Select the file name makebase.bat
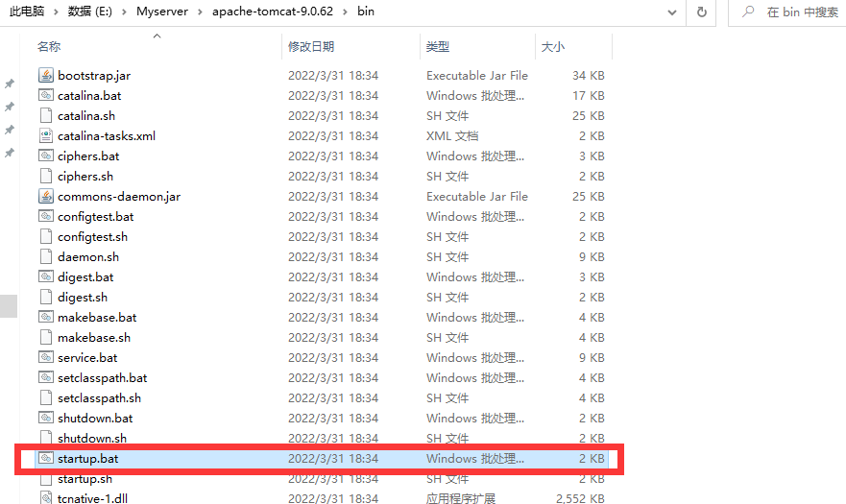The width and height of the screenshot is (846, 504). tap(97, 318)
